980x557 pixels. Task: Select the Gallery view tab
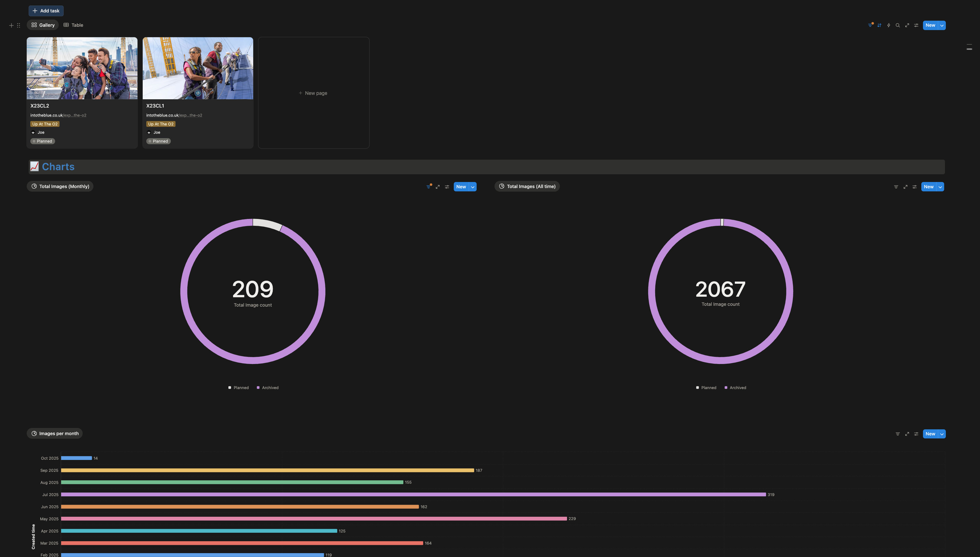[x=42, y=25]
